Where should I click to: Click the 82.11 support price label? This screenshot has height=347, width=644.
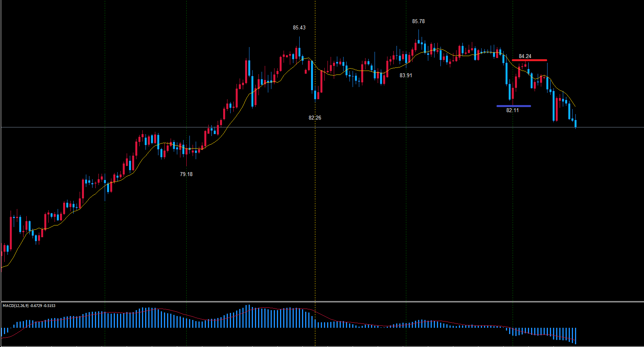coord(512,111)
